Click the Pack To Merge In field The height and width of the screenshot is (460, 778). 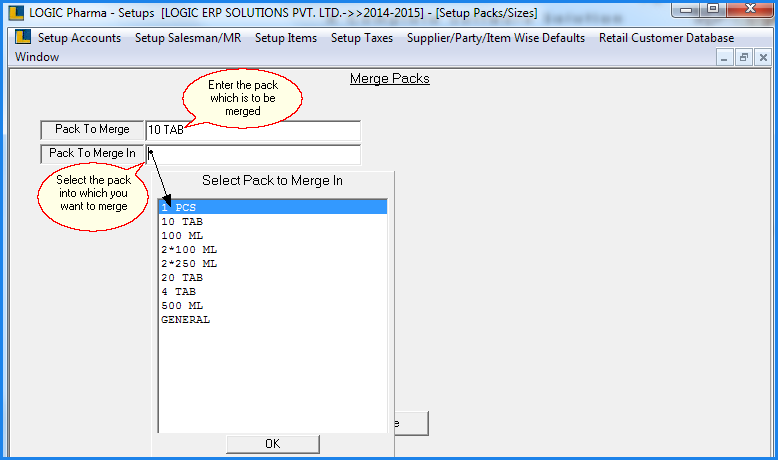click(252, 154)
